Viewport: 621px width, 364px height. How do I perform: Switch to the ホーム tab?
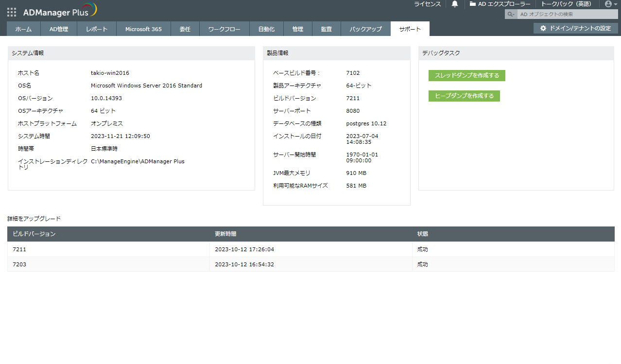point(23,29)
